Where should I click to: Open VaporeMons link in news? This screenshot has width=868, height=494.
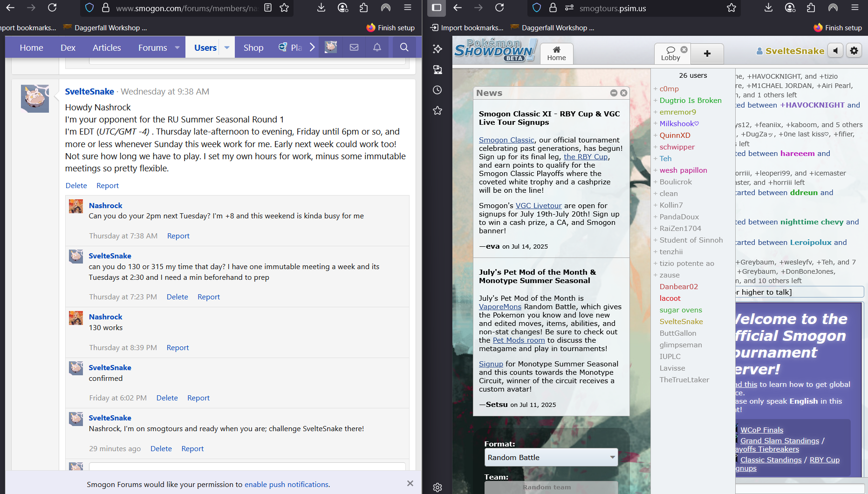500,306
